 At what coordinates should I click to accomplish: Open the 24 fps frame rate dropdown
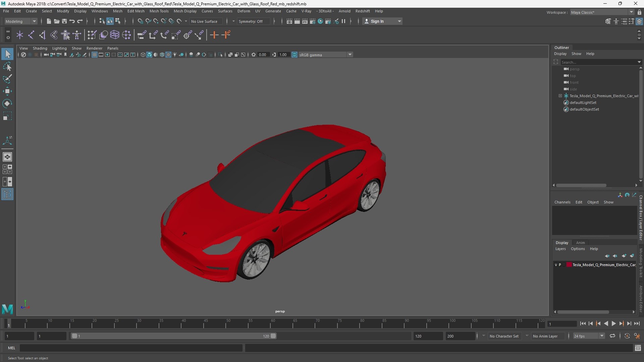coord(589,336)
